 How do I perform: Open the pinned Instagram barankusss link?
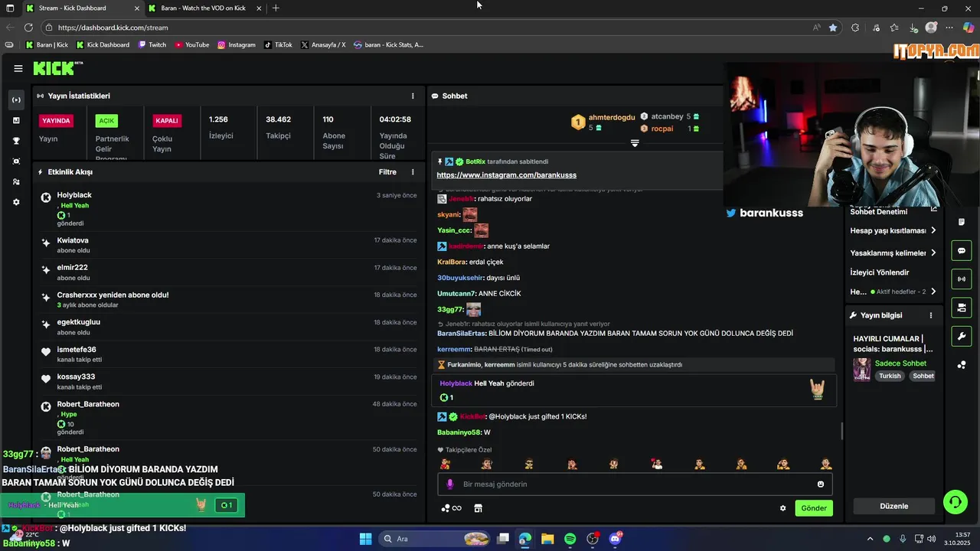click(x=506, y=175)
